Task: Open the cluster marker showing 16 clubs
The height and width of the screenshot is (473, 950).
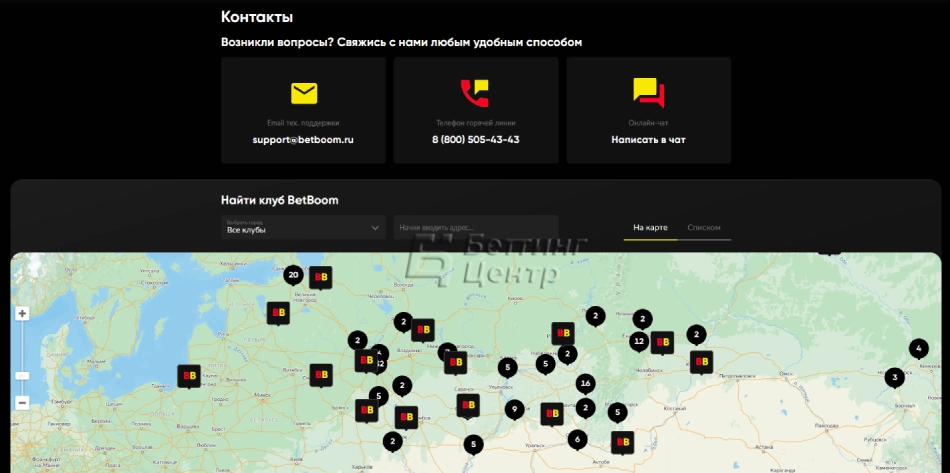Action: [585, 383]
